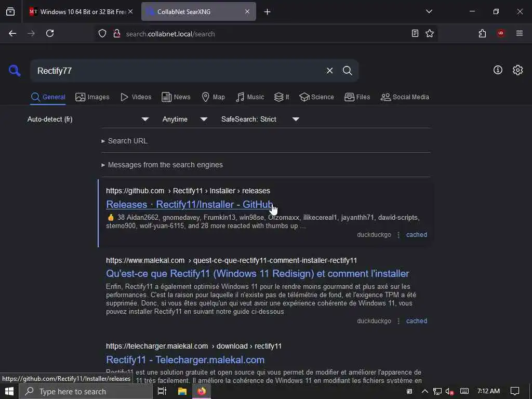Click the address bar URL field

pyautogui.click(x=264, y=34)
